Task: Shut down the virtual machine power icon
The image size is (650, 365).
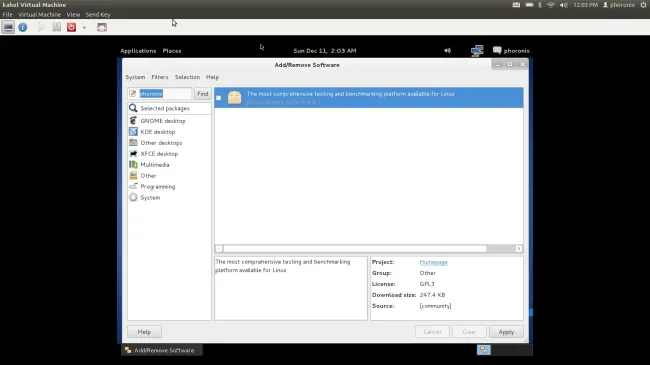Action: 71,27
